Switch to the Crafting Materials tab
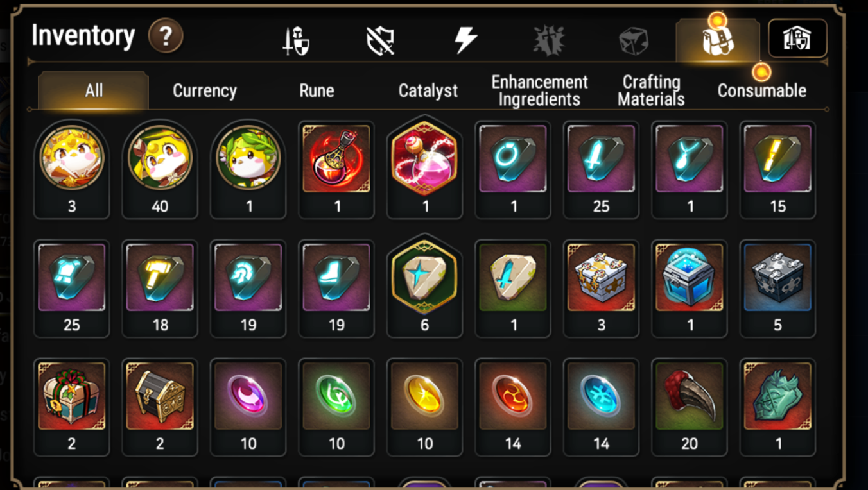 click(651, 91)
